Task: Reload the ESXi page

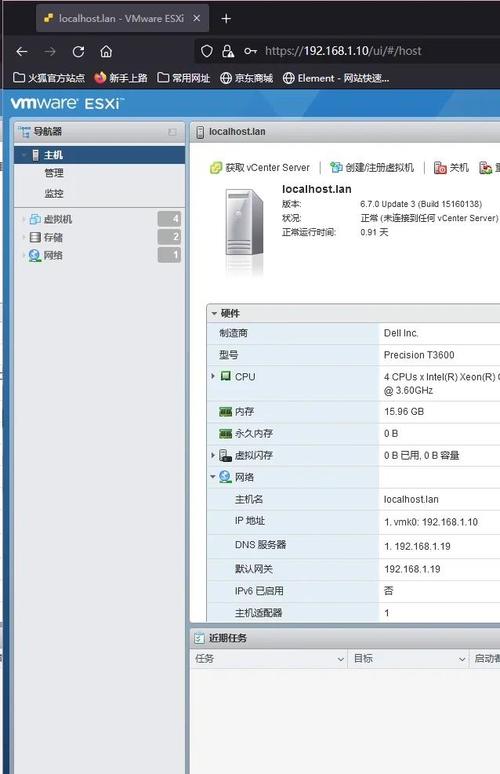Action: coord(78,51)
